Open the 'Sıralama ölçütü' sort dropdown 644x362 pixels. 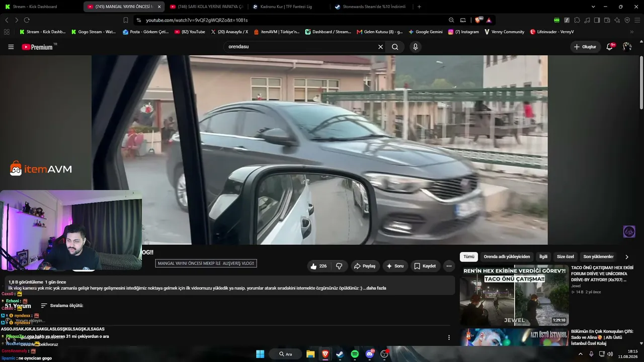coord(62,306)
